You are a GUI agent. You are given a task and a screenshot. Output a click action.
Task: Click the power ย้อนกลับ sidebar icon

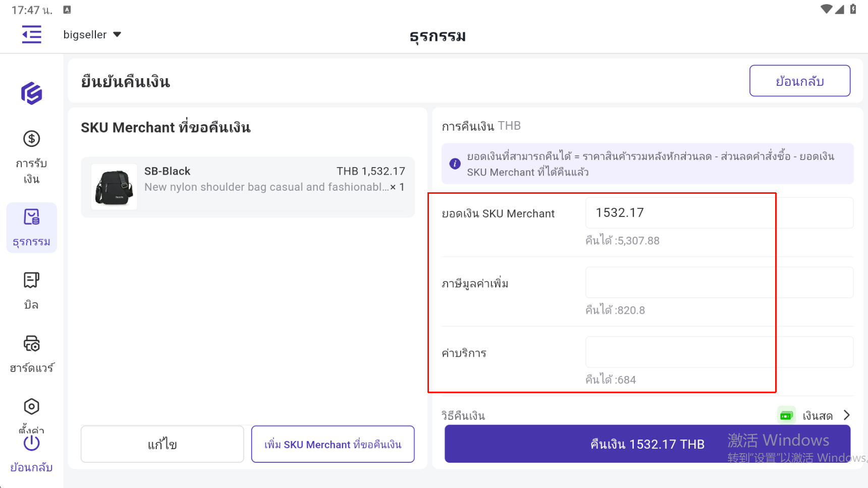(x=31, y=443)
